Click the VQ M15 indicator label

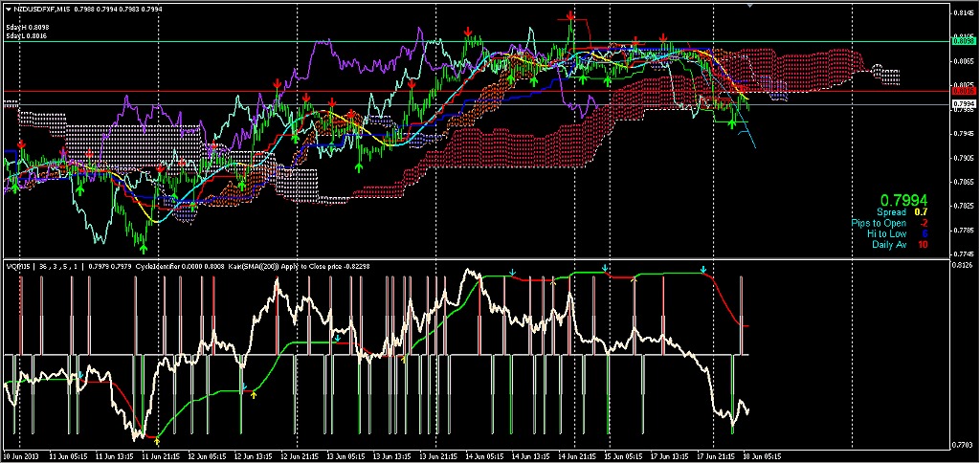(17, 267)
